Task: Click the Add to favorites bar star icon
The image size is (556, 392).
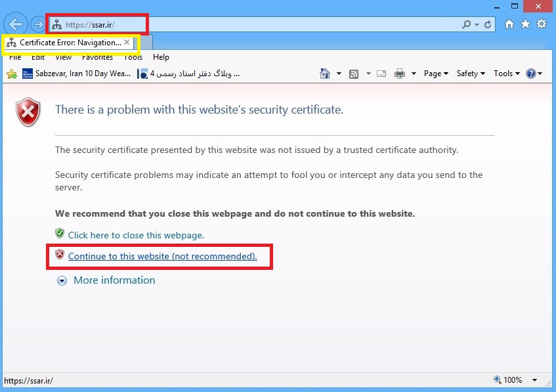Action: (11, 74)
